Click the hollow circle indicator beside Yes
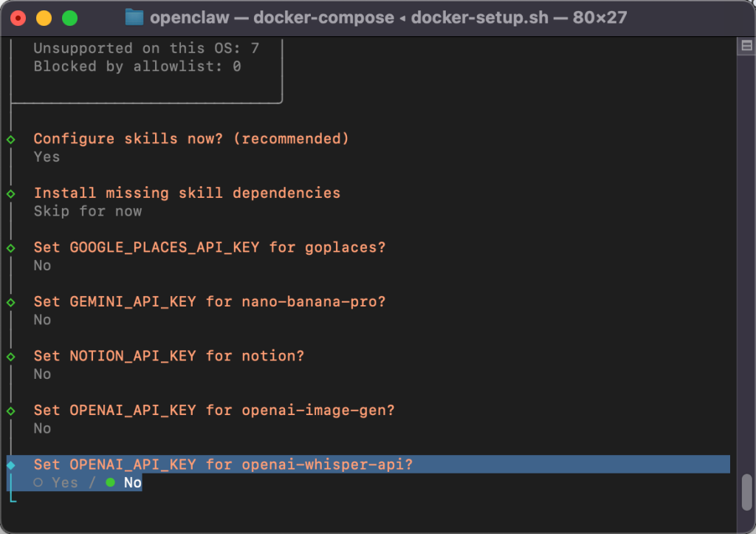 pyautogui.click(x=38, y=482)
